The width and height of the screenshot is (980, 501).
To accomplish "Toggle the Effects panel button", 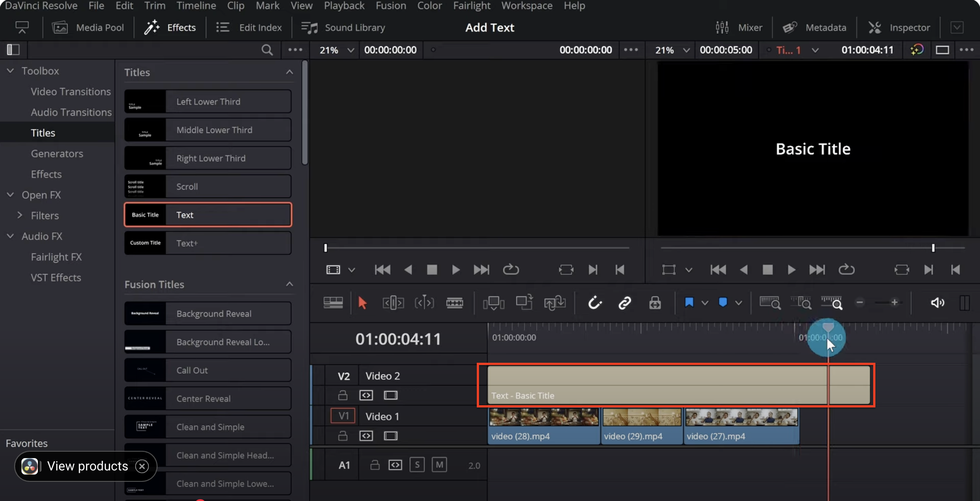I will (170, 27).
